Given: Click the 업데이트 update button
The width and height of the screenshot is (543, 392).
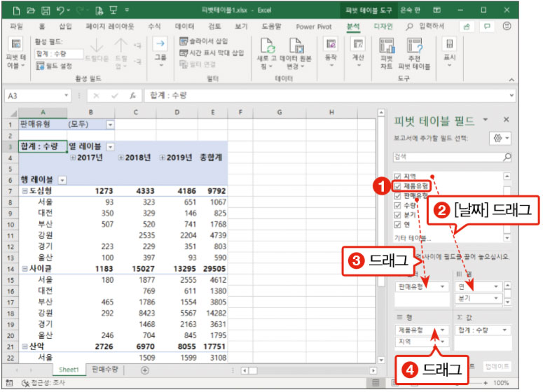Looking at the screenshot, I should pos(497,367).
